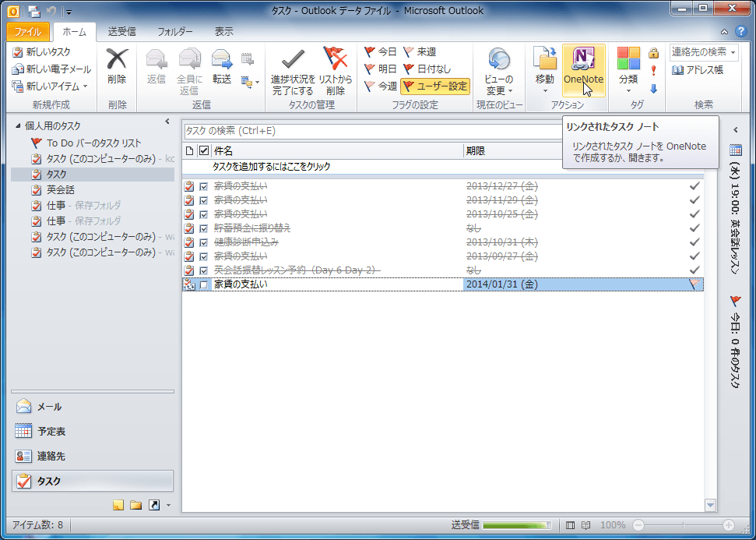Minimize the navigation pane chevron
Image resolution: width=756 pixels, height=540 pixels.
coord(167,122)
